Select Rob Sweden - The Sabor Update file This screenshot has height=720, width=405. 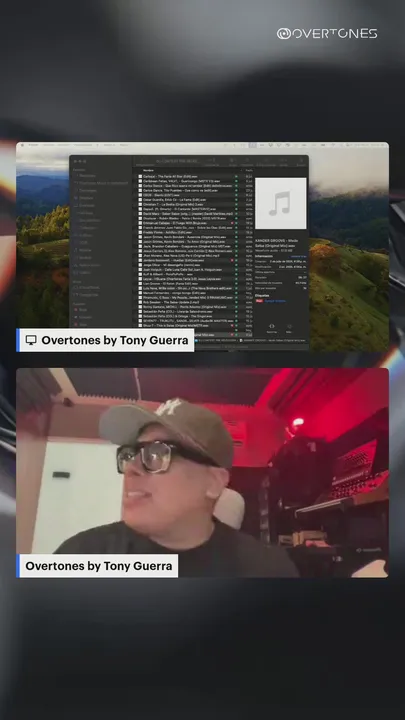(195, 302)
